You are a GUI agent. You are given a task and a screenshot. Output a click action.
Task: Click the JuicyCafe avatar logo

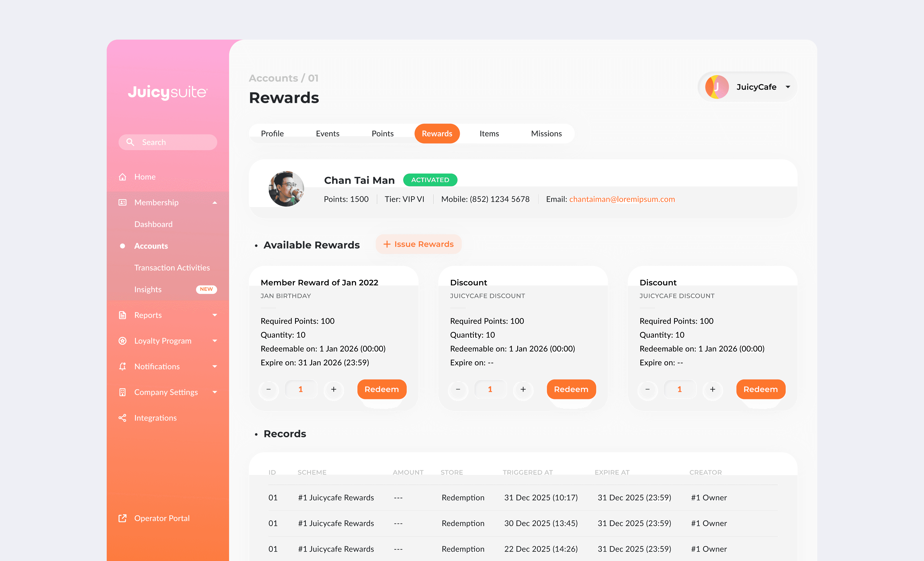[717, 87]
